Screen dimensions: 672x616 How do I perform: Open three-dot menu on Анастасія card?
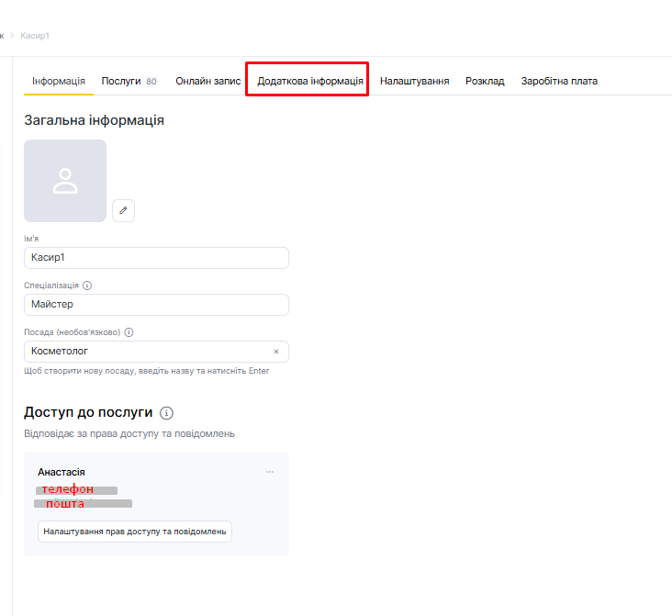269,472
